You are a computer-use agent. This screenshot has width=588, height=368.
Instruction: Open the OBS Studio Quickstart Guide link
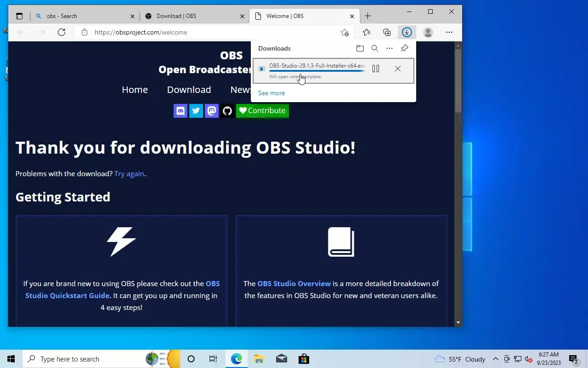(123, 289)
